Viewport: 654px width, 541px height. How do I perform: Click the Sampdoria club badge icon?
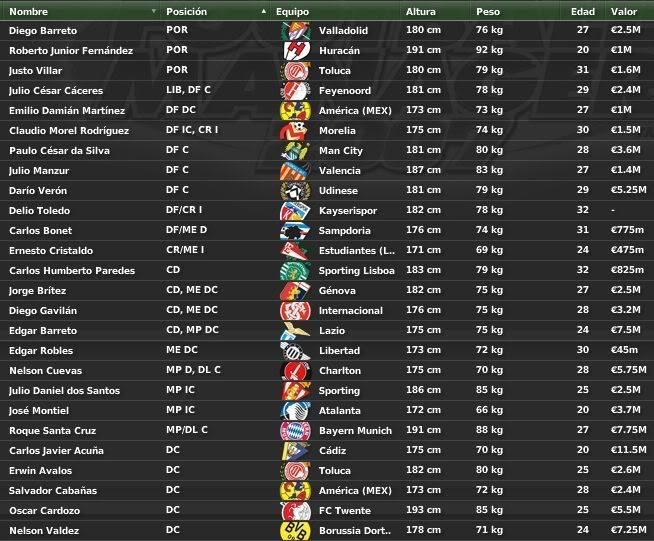(x=295, y=231)
